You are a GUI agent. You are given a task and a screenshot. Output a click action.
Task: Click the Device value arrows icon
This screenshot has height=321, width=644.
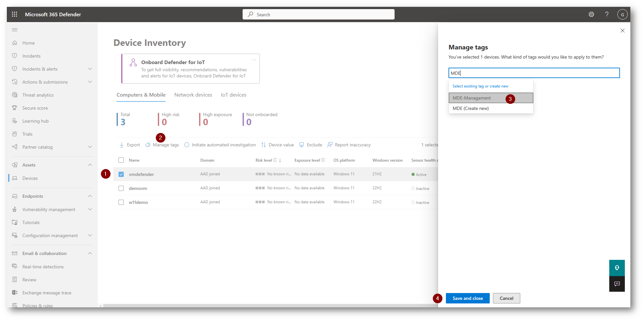tap(263, 145)
